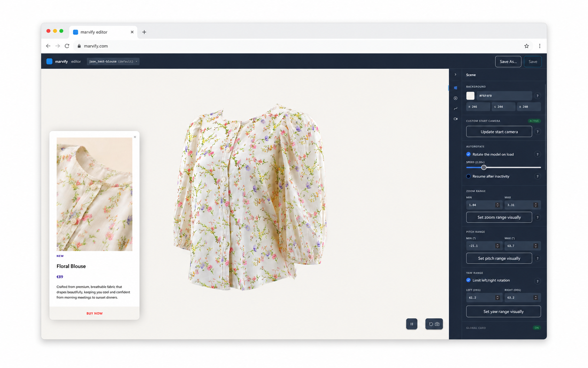588x368 pixels.
Task: Click Set pitch range visually button
Action: pos(499,258)
